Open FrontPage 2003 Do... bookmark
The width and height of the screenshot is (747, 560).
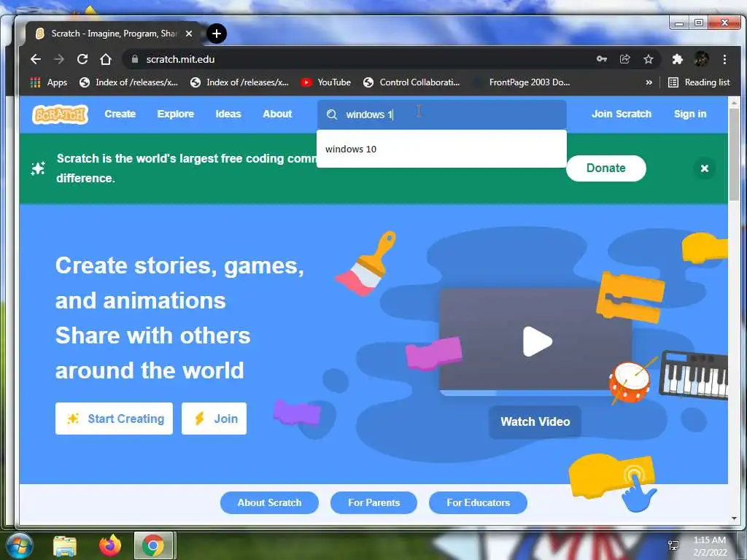pos(522,82)
